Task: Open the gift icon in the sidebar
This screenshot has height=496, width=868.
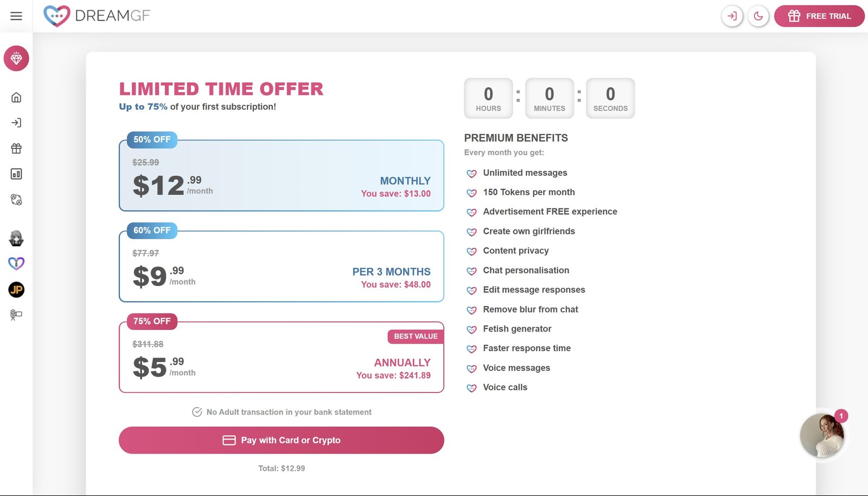Action: tap(16, 148)
